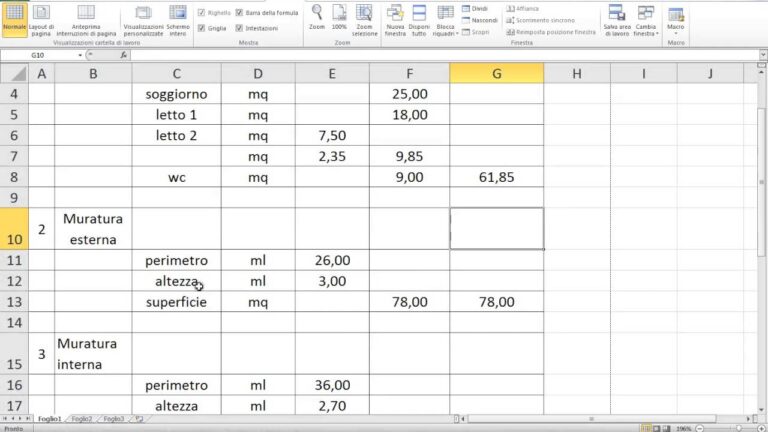Click zoom in plus button
Viewport: 768px width, 432px height.
tap(761, 429)
